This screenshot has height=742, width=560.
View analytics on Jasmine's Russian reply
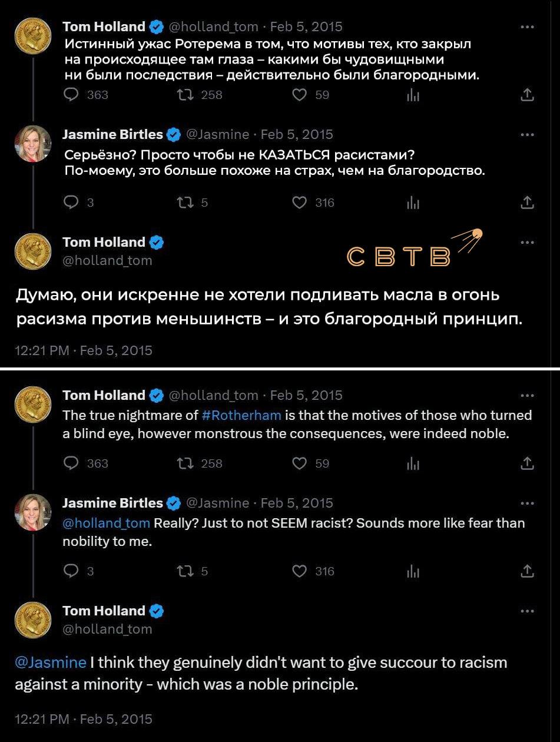click(x=413, y=203)
